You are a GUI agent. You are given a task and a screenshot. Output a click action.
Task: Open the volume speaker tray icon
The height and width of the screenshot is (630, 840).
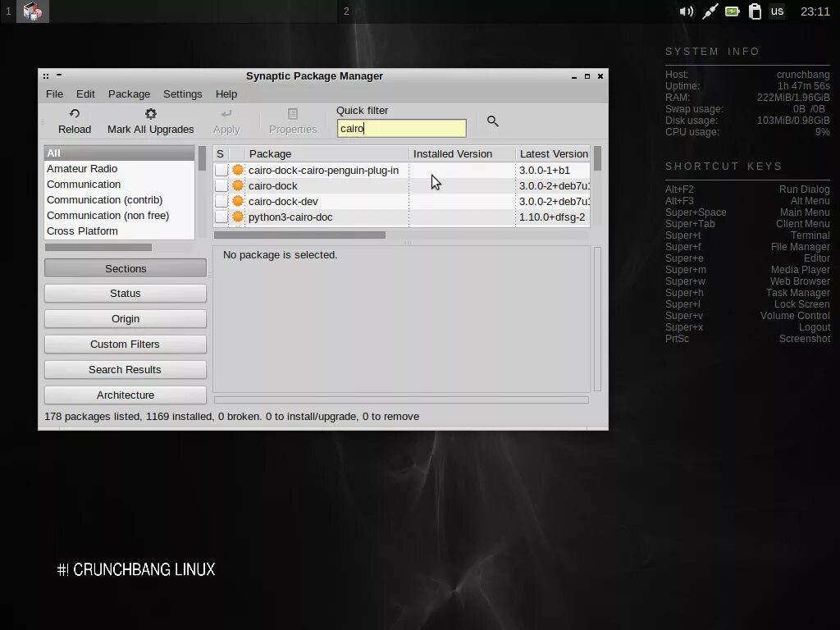click(x=687, y=11)
